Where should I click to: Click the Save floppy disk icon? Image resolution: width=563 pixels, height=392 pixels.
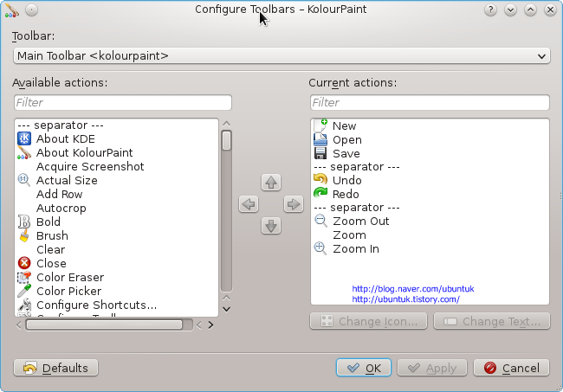coord(320,153)
